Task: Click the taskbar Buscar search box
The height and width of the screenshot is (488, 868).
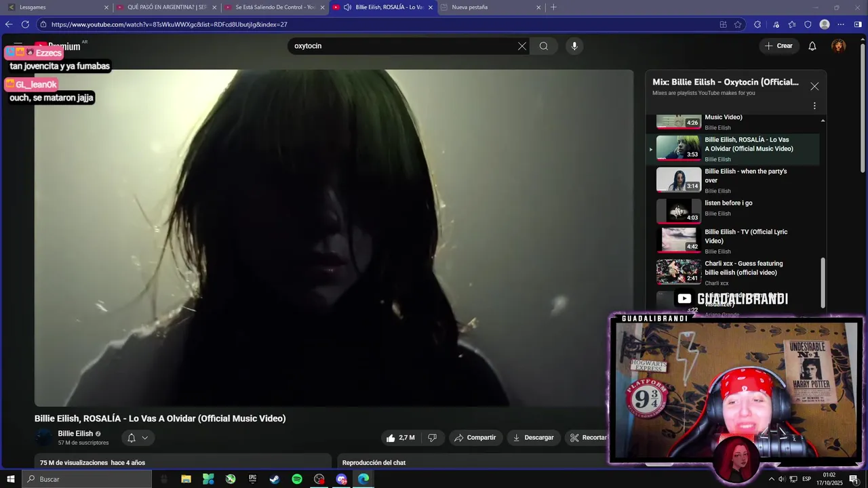Action: [87, 479]
